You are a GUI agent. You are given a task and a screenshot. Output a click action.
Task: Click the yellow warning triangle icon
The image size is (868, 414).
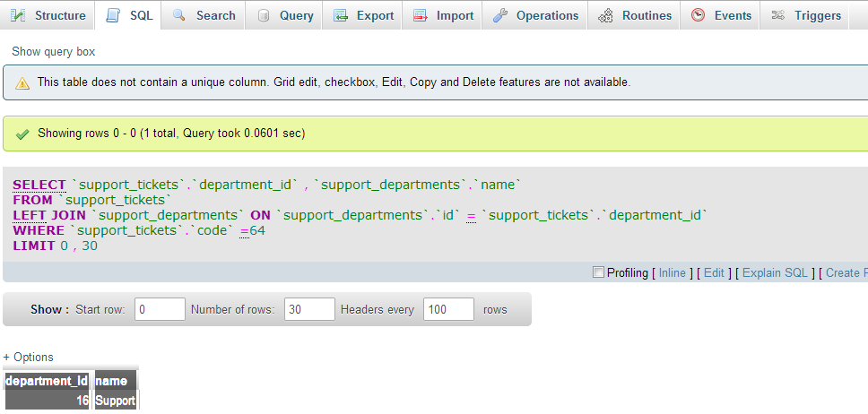22,83
